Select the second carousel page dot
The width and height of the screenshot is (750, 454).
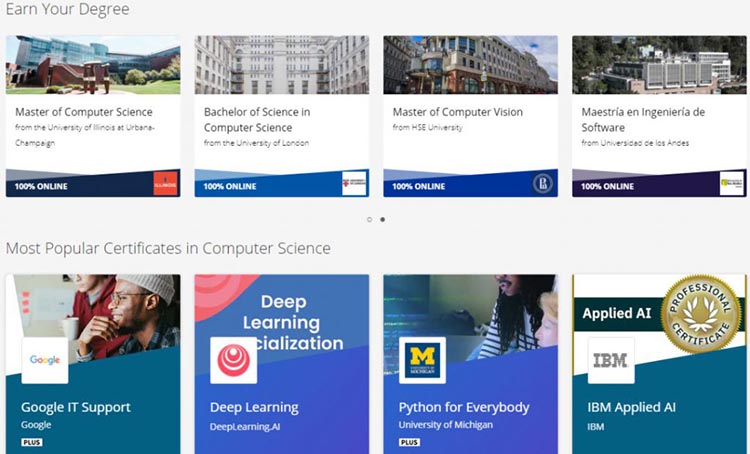(x=383, y=220)
